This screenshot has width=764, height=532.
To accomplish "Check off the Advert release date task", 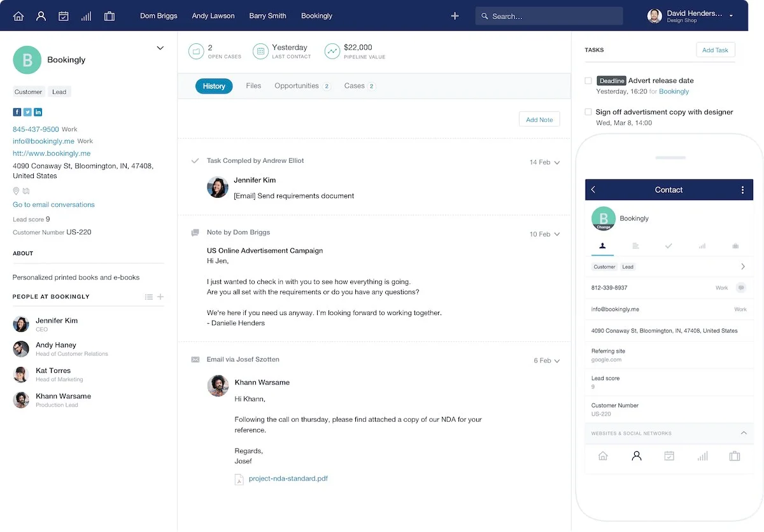I will point(588,81).
